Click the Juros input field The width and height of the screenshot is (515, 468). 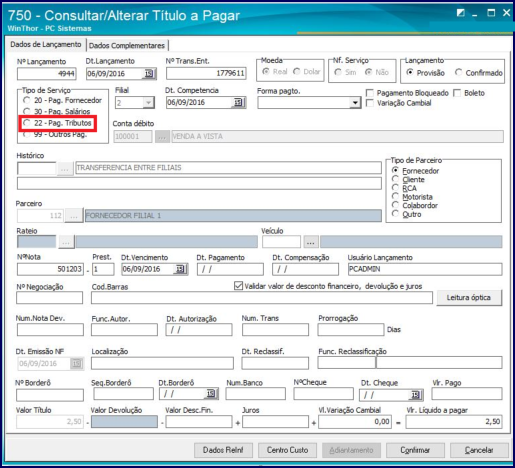(x=275, y=422)
